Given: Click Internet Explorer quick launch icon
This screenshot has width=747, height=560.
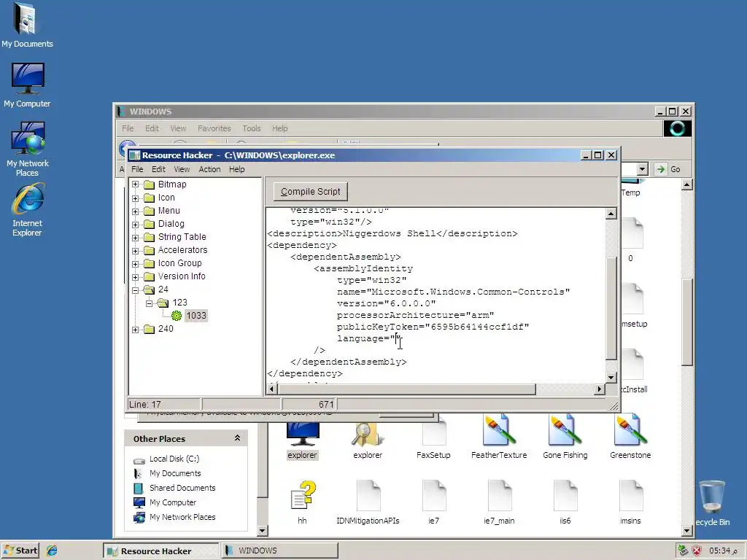Looking at the screenshot, I should point(52,551).
